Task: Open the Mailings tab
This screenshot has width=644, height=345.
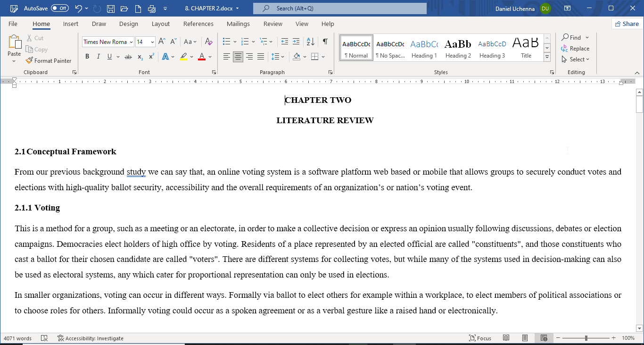Action: tap(238, 24)
